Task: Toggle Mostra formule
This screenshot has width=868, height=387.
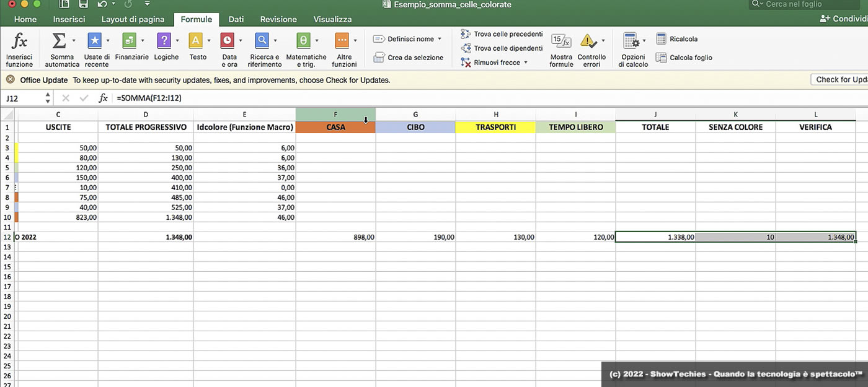Action: tap(561, 50)
